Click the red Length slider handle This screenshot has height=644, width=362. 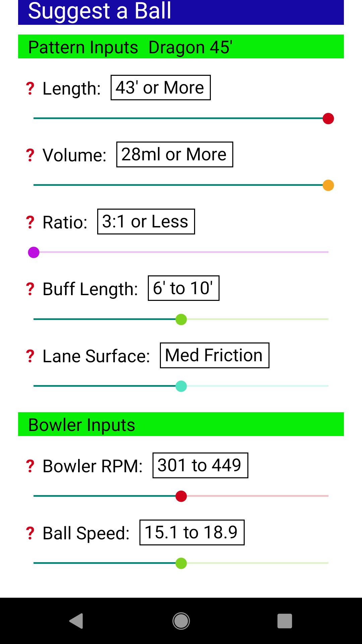click(x=328, y=118)
